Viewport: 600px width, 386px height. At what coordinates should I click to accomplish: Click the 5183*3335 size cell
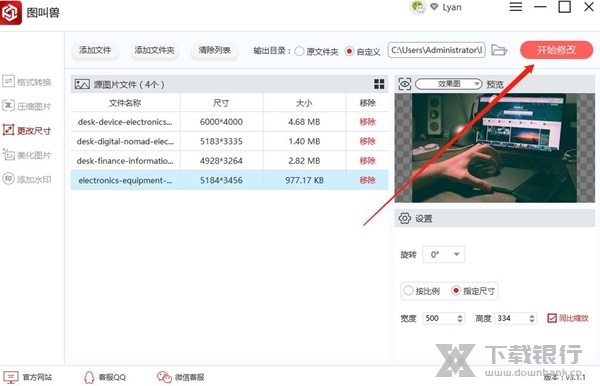(221, 142)
